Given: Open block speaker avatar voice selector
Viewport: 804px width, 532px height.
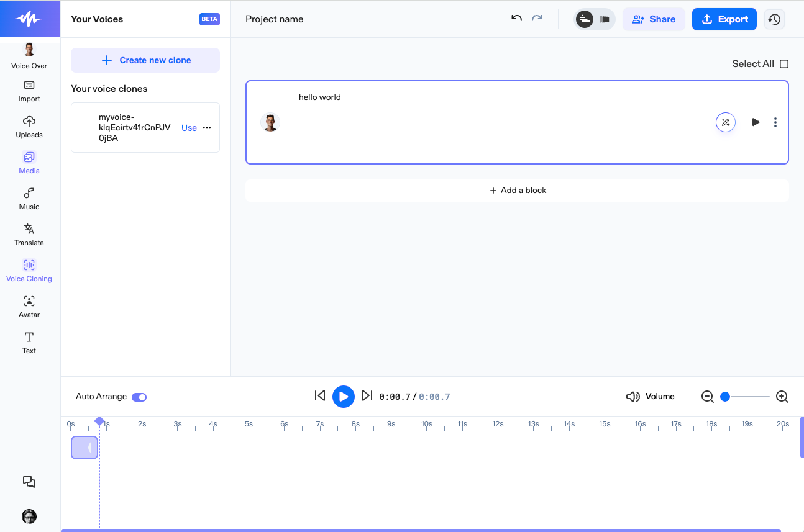Looking at the screenshot, I should pyautogui.click(x=270, y=122).
